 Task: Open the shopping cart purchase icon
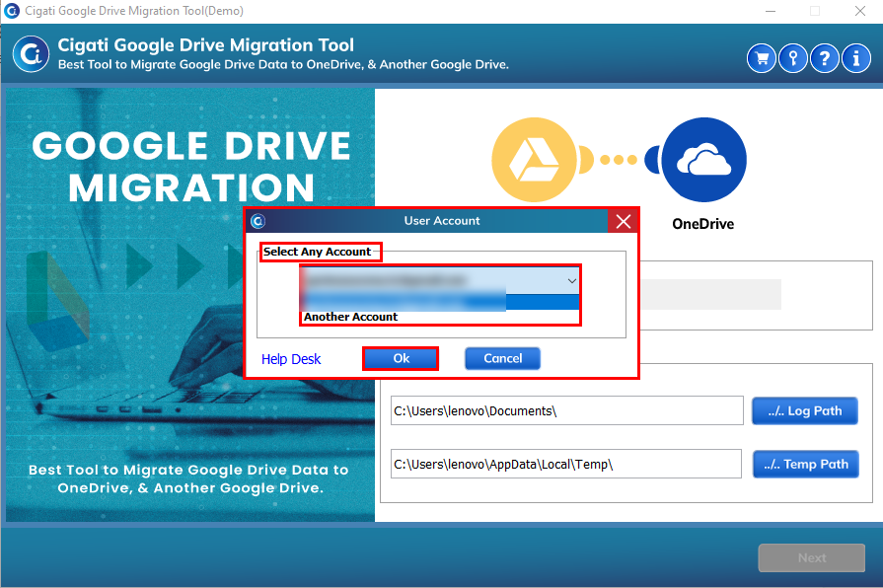762,58
